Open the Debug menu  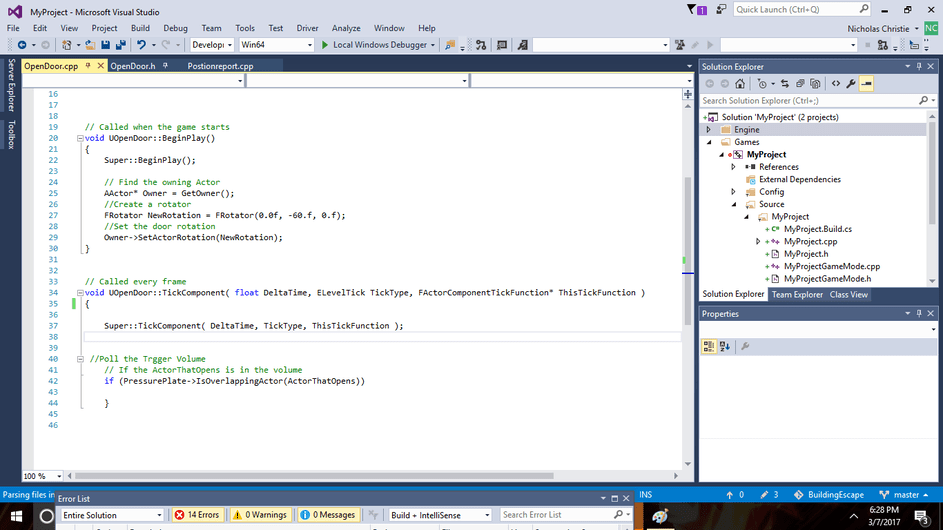tap(175, 28)
